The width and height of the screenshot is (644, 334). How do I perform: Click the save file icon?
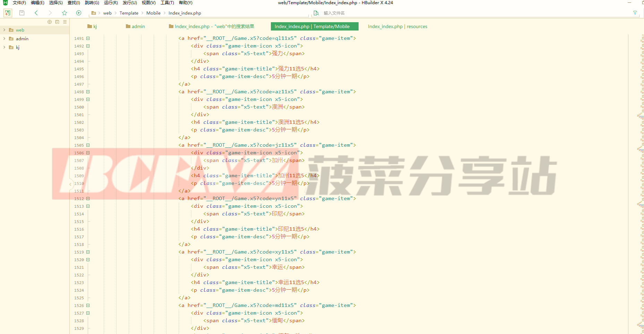[x=22, y=13]
